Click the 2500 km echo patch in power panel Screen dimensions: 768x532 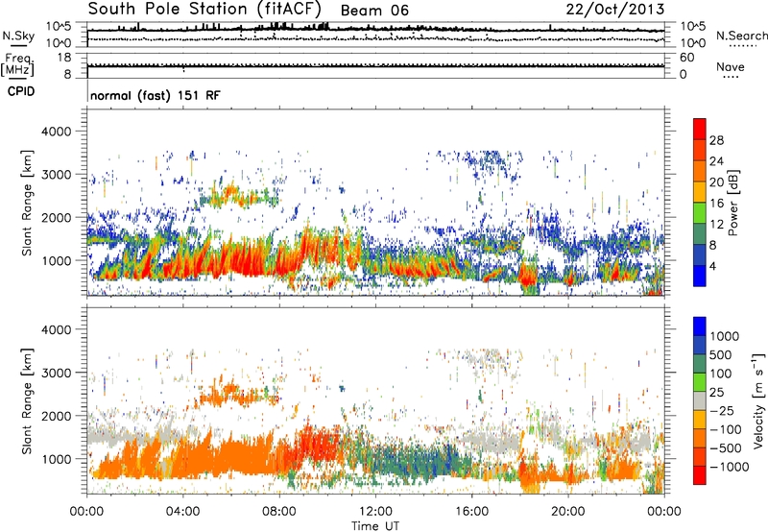(x=239, y=196)
